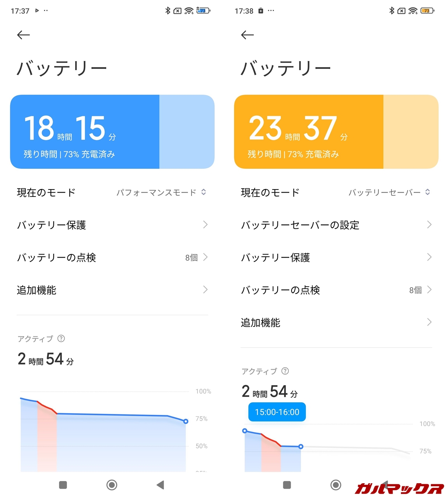This screenshot has width=448, height=498.
Task: Open バッテリーの点検 on the left screen
Action: (x=112, y=258)
